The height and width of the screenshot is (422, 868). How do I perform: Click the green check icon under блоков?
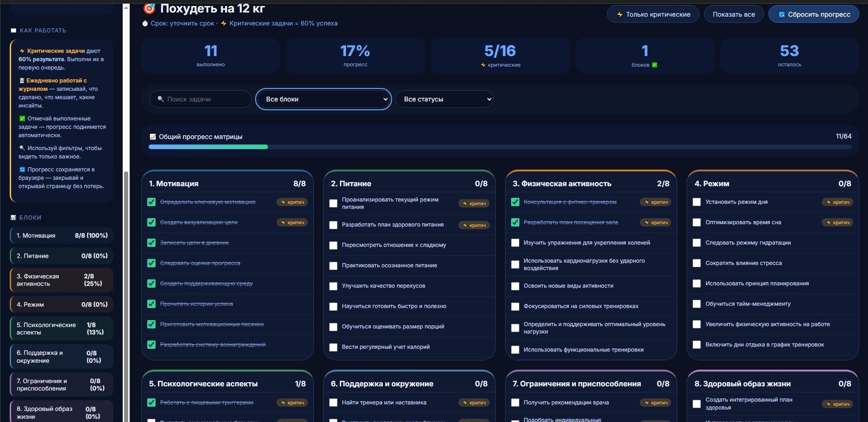655,65
